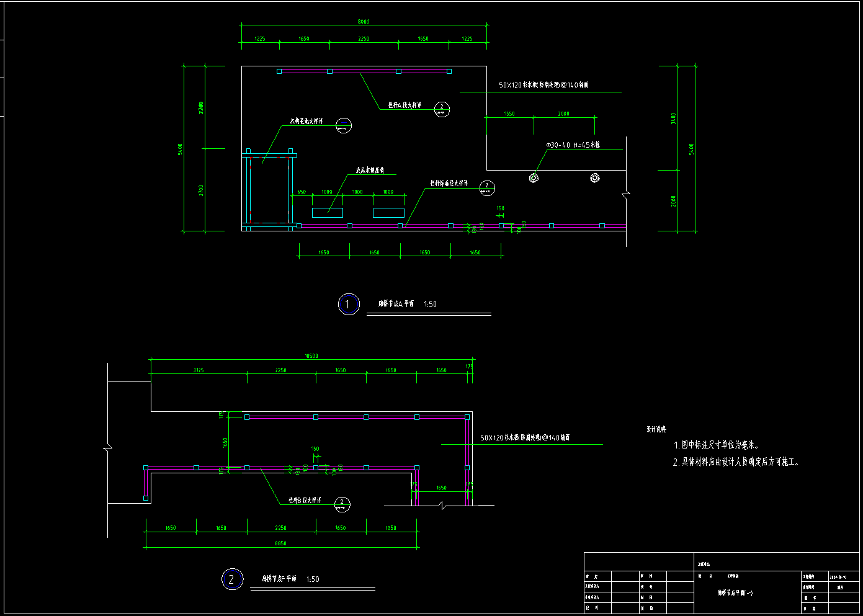Click the 8850 dimension text at bottom

[x=280, y=543]
